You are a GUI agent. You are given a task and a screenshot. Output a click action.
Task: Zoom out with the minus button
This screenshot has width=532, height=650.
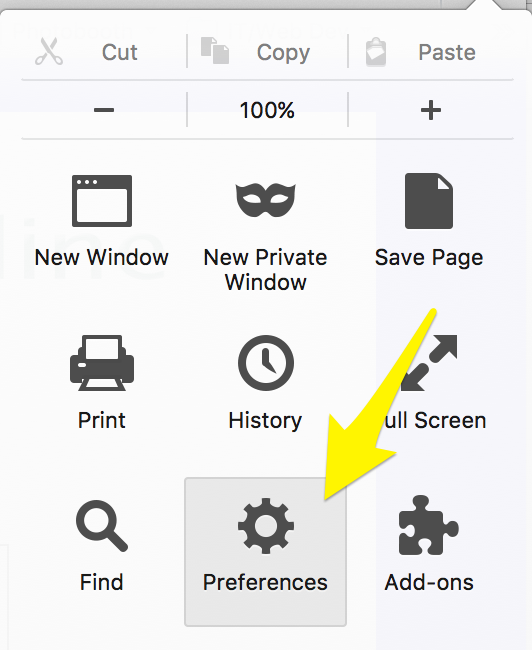104,110
